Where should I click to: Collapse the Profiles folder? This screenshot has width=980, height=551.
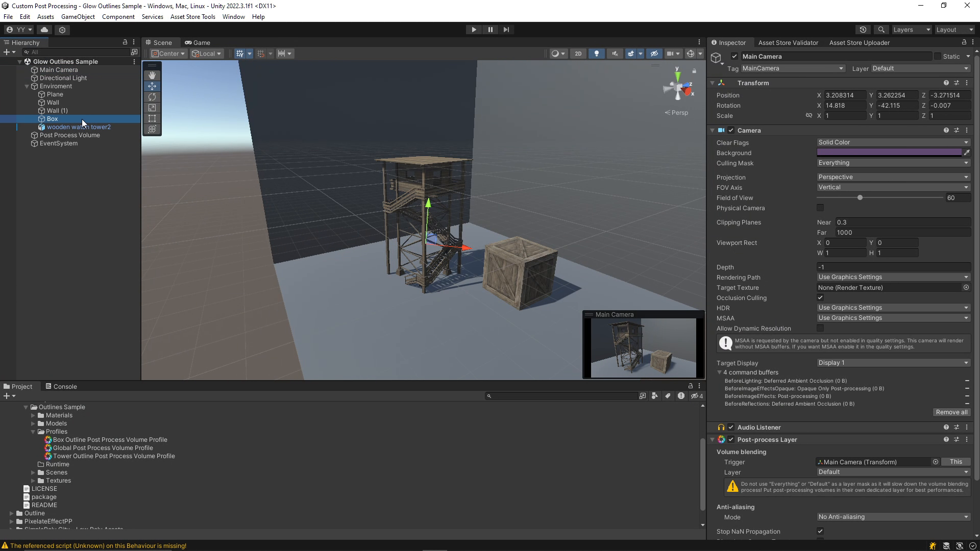33,432
